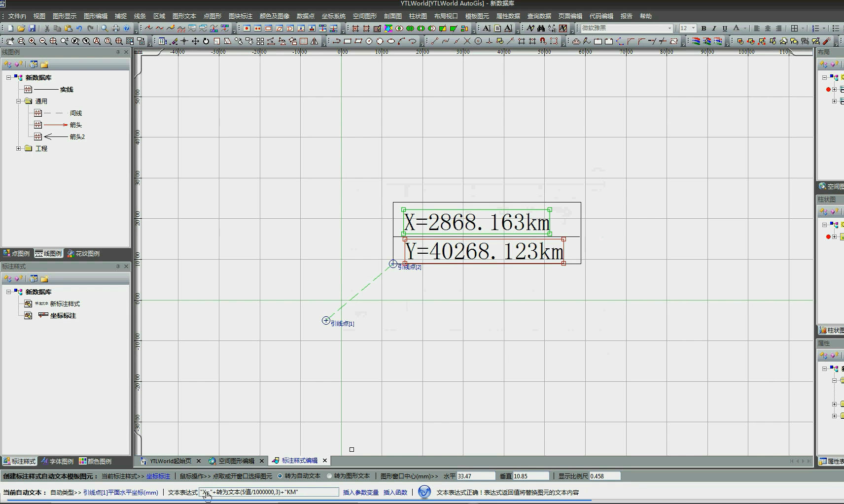Open the font size dropdown
Image resolution: width=844 pixels, height=504 pixels.
coord(693,29)
